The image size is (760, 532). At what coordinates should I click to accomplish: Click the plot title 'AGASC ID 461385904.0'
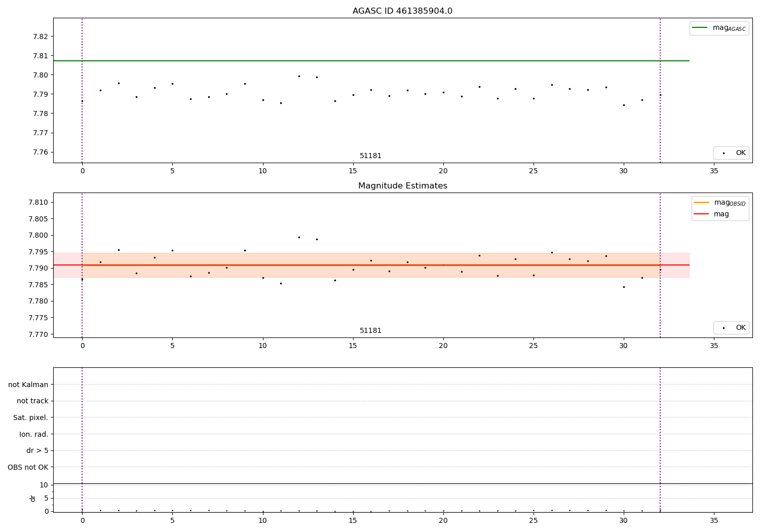click(x=402, y=11)
